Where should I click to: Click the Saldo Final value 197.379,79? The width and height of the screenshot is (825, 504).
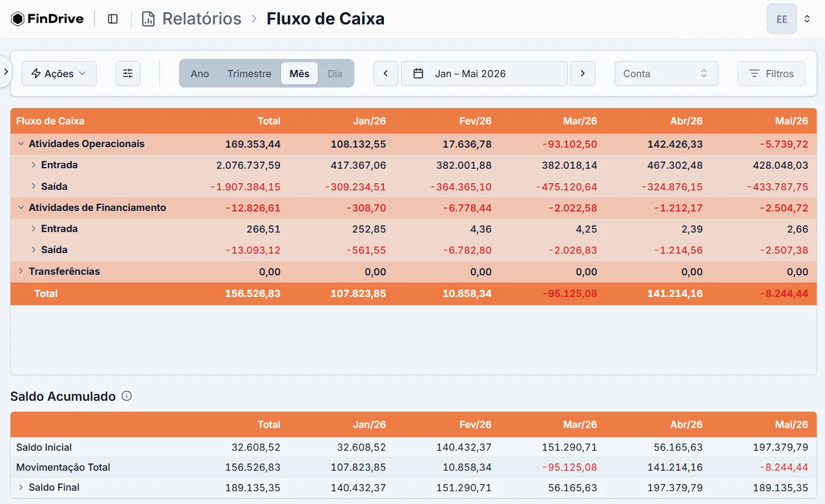[675, 488]
